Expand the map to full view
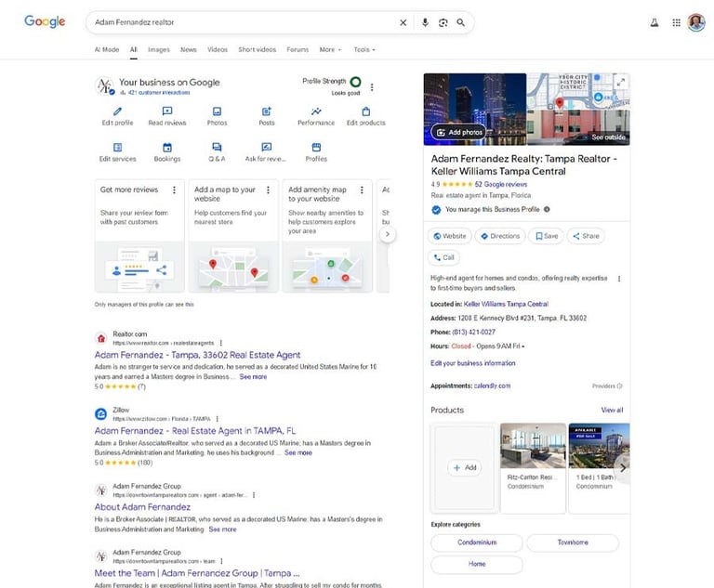The height and width of the screenshot is (588, 714). [x=621, y=83]
